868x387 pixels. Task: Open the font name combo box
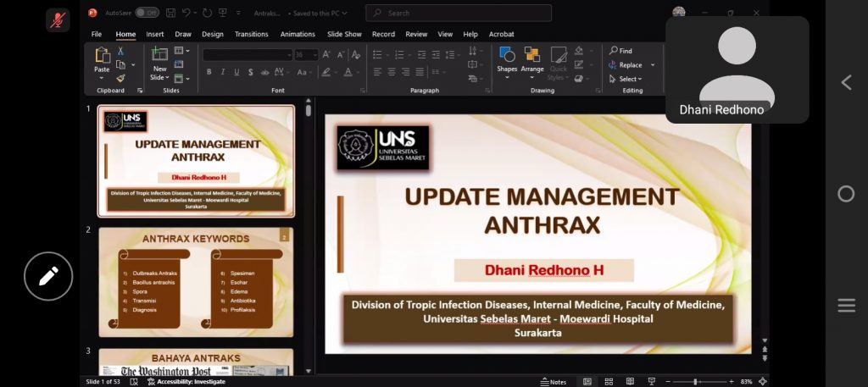[x=248, y=55]
